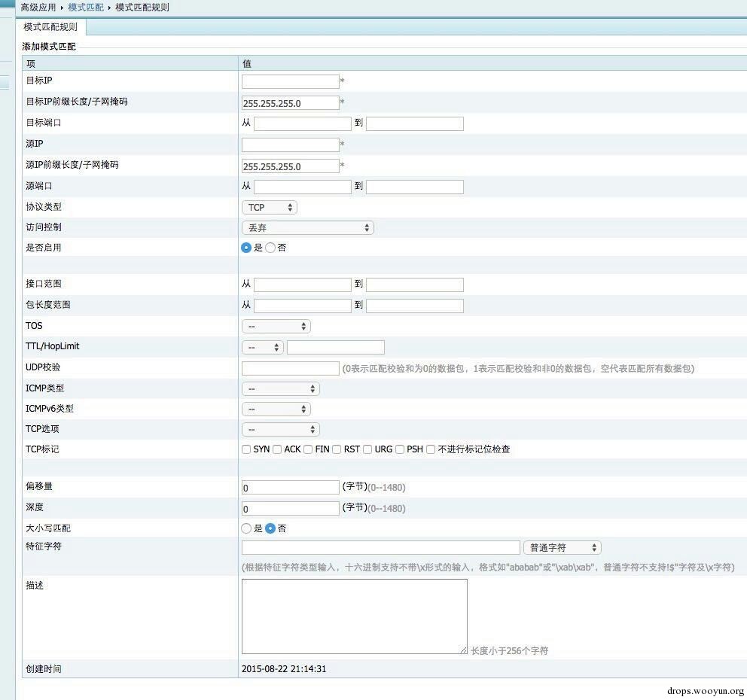Select 是 for 大小写匹配
The image size is (747, 700).
click(x=246, y=528)
